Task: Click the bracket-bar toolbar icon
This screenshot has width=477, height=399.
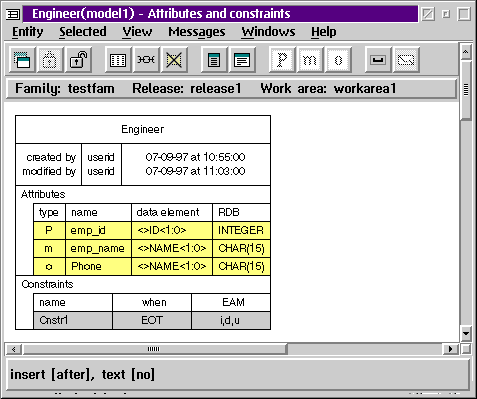Action: 378,60
